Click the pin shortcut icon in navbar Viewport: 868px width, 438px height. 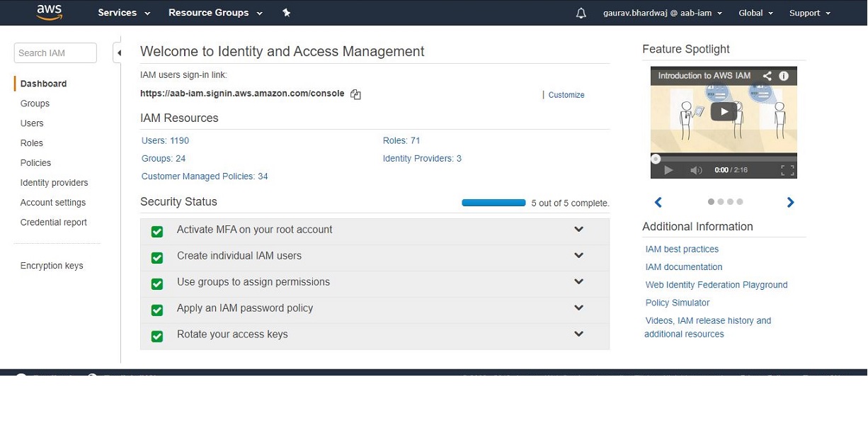286,13
